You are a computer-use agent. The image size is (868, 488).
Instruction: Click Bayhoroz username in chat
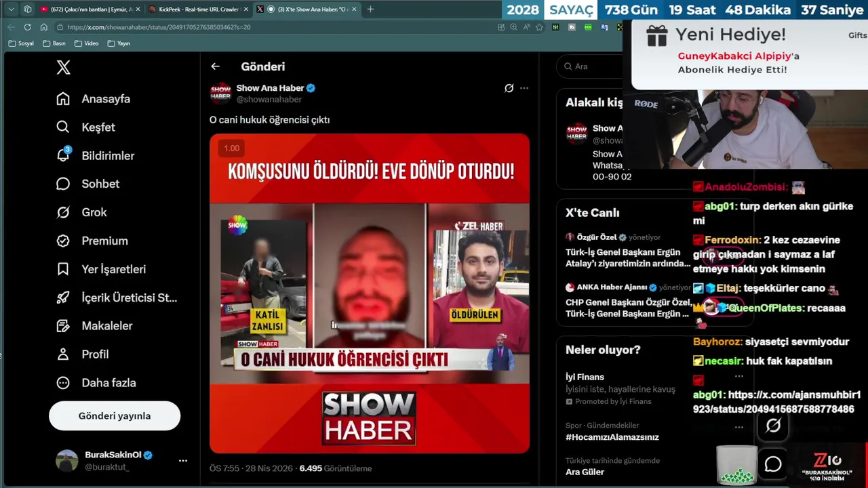[715, 342]
